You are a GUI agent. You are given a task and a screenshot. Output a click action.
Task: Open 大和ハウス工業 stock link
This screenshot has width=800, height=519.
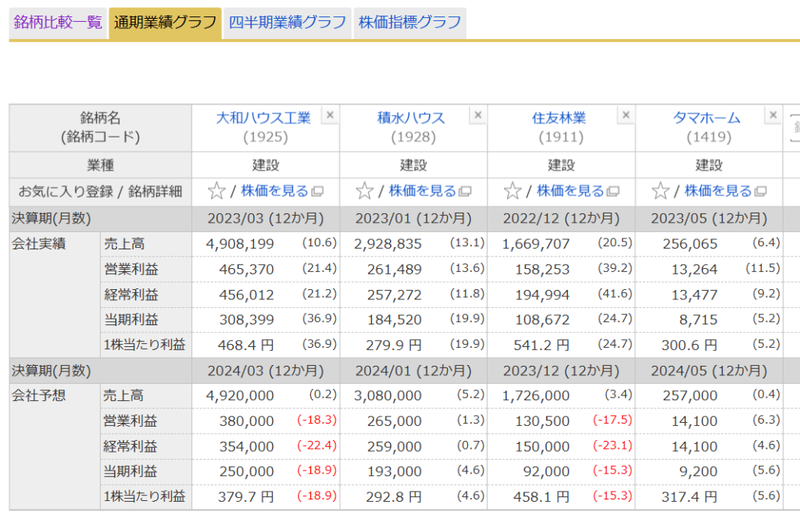[x=263, y=118]
